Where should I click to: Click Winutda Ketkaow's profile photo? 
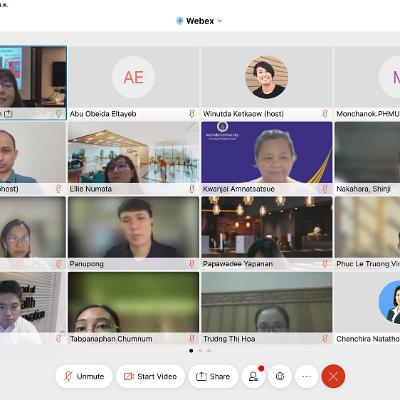click(267, 77)
